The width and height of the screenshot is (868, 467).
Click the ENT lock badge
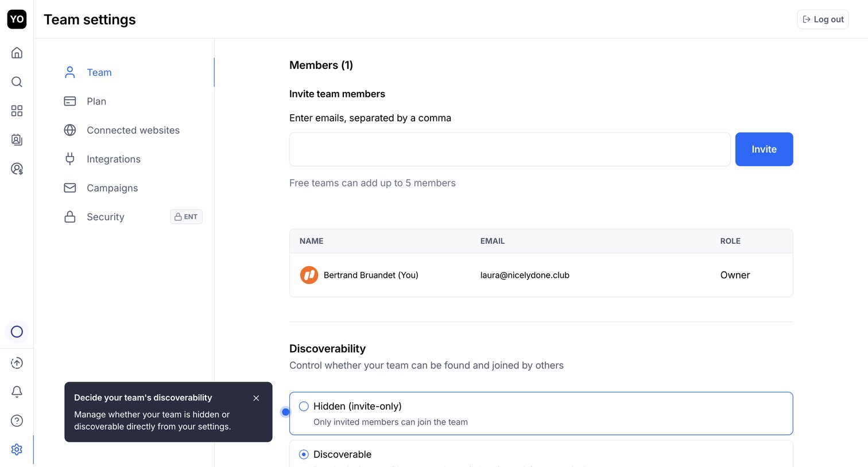click(x=186, y=217)
